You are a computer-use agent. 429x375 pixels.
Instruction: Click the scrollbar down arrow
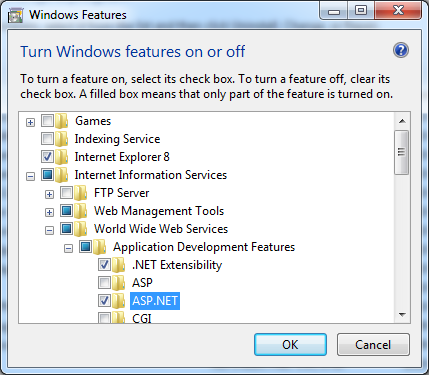tap(402, 314)
